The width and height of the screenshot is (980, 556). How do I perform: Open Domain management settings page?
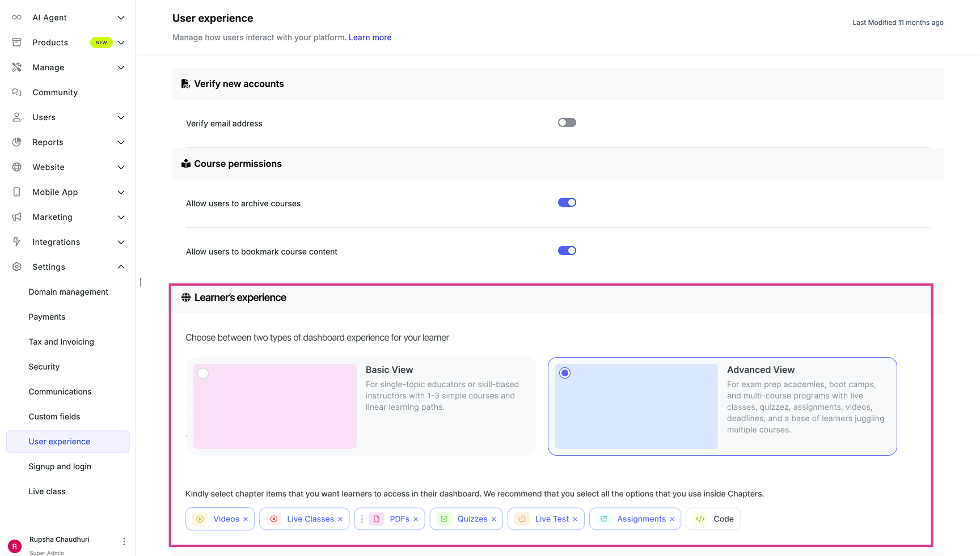click(x=68, y=292)
